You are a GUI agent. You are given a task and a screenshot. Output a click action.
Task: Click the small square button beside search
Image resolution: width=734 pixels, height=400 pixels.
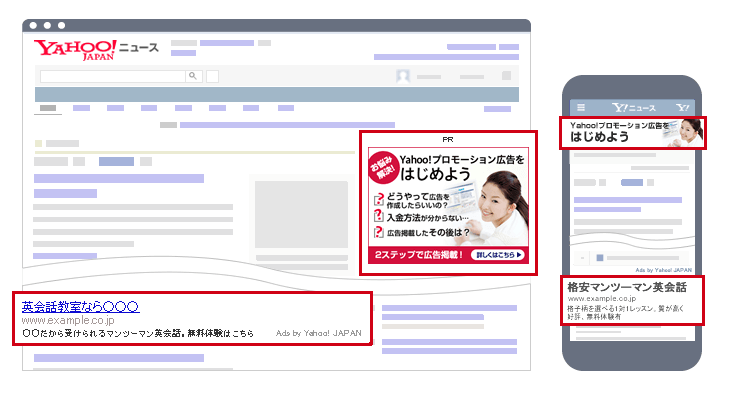click(213, 76)
